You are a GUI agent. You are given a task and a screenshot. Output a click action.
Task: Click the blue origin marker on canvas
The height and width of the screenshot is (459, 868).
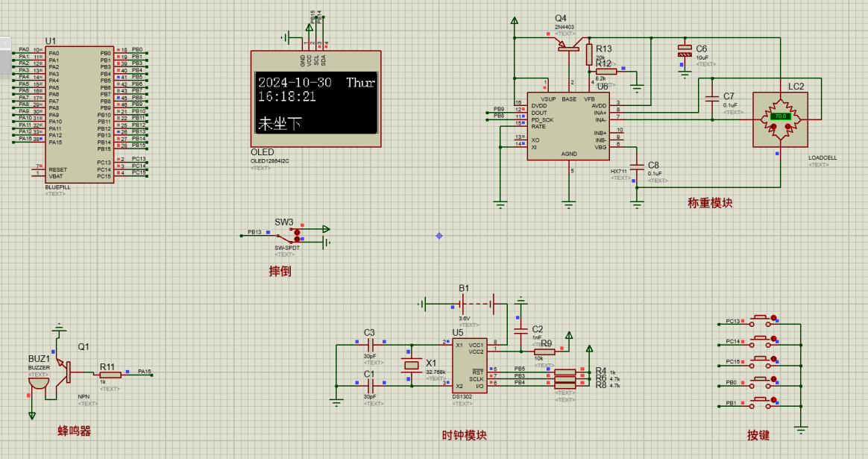pyautogui.click(x=439, y=236)
